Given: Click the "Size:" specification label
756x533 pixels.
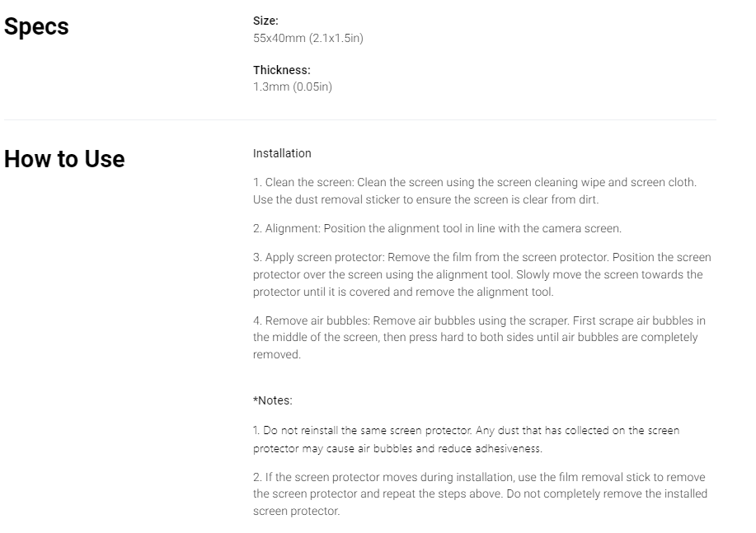Looking at the screenshot, I should (x=265, y=21).
